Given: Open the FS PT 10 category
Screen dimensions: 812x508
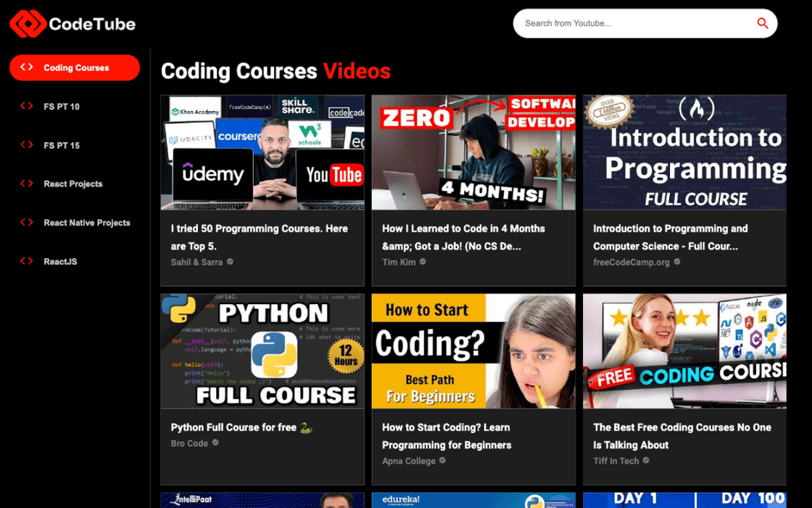Looking at the screenshot, I should [75, 106].
